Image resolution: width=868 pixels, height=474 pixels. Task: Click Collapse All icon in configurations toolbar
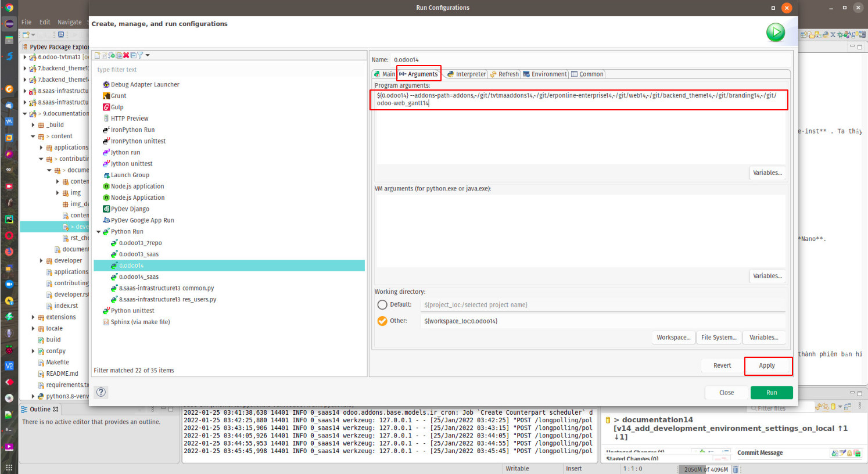[133, 55]
